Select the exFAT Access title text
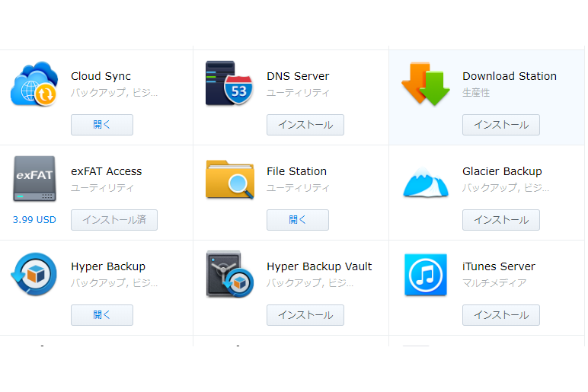The height and width of the screenshot is (392, 588). click(107, 171)
